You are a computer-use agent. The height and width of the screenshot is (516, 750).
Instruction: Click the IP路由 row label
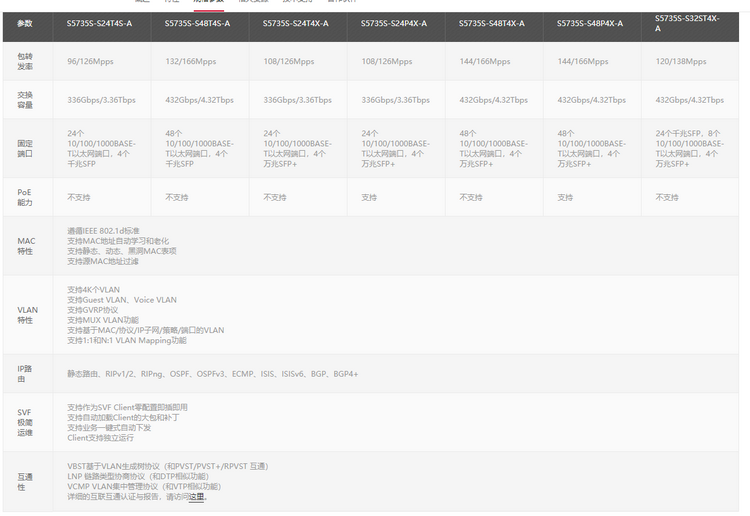click(x=25, y=374)
